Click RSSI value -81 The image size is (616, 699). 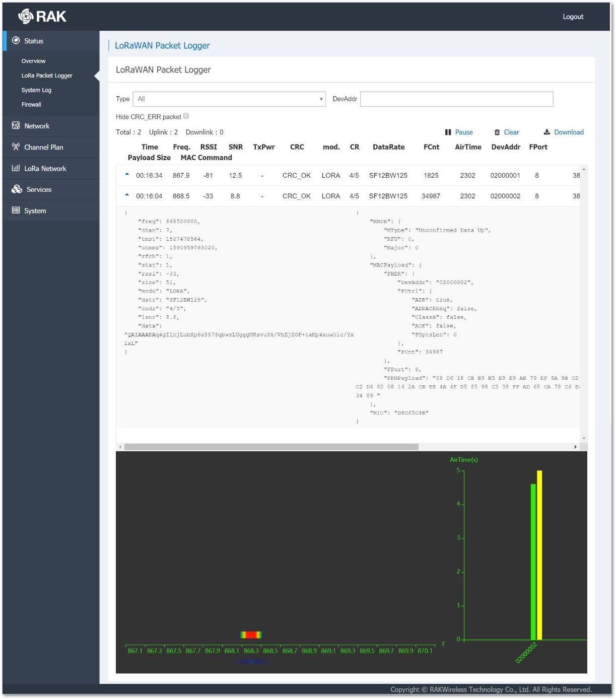pyautogui.click(x=208, y=175)
